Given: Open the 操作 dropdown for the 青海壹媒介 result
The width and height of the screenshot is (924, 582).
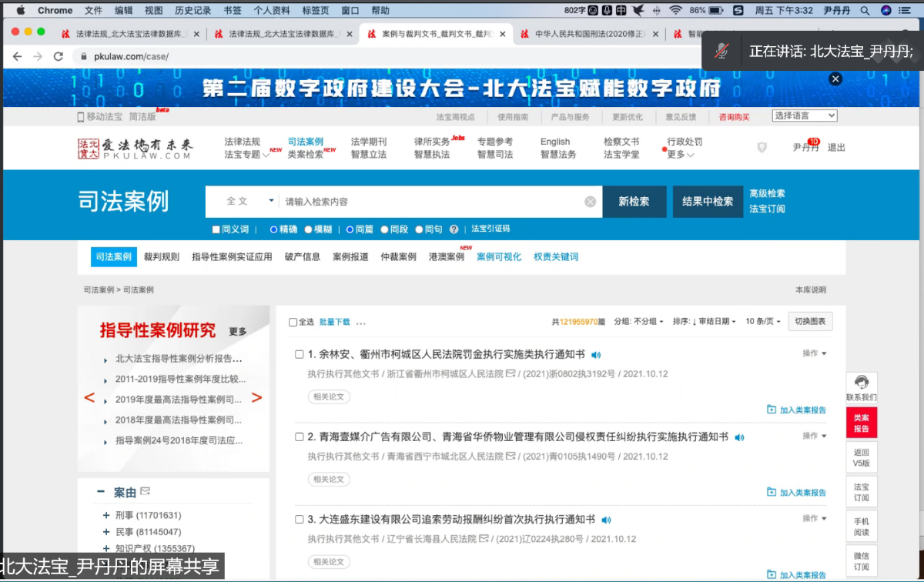Looking at the screenshot, I should click(x=815, y=436).
